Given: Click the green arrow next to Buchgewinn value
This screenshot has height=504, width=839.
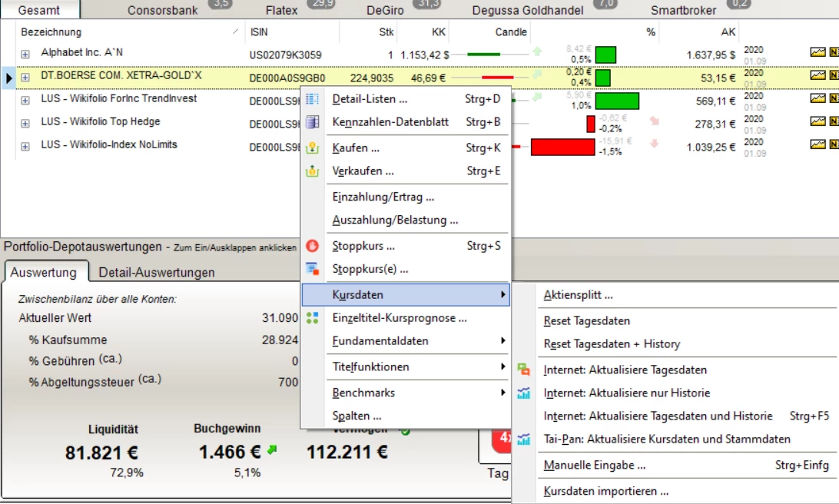Looking at the screenshot, I should [272, 450].
